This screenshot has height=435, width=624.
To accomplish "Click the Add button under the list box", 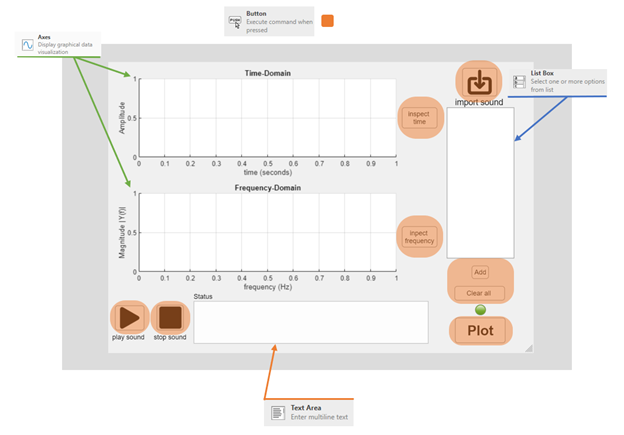I will point(480,272).
